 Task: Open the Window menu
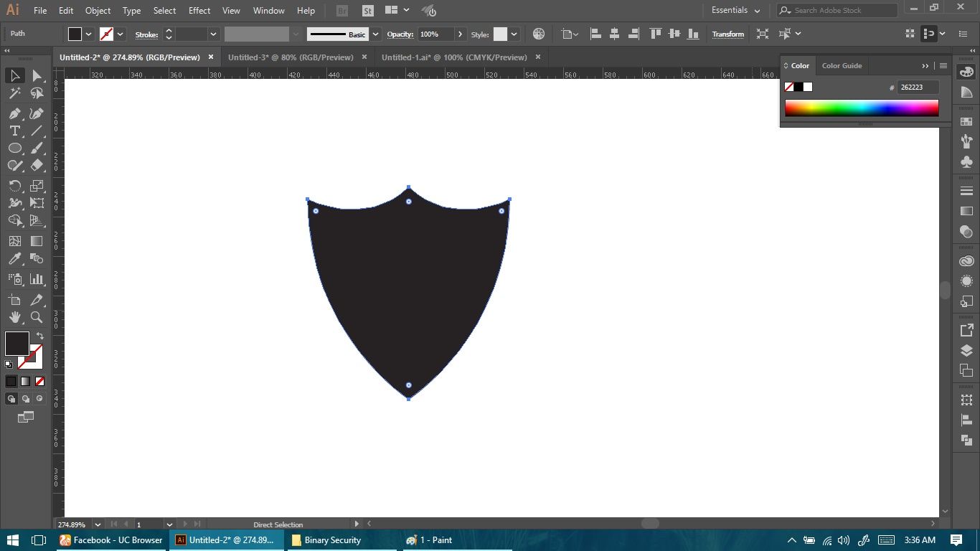click(269, 11)
